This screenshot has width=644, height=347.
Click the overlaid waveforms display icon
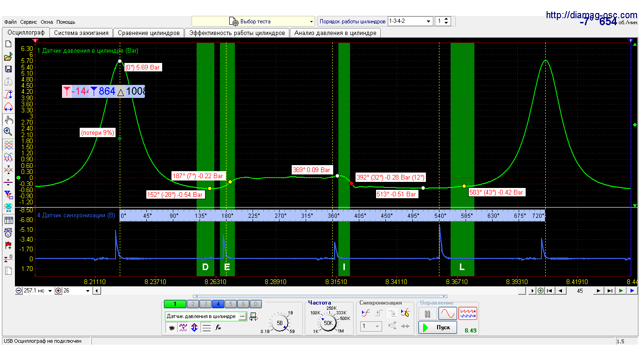coord(8,157)
